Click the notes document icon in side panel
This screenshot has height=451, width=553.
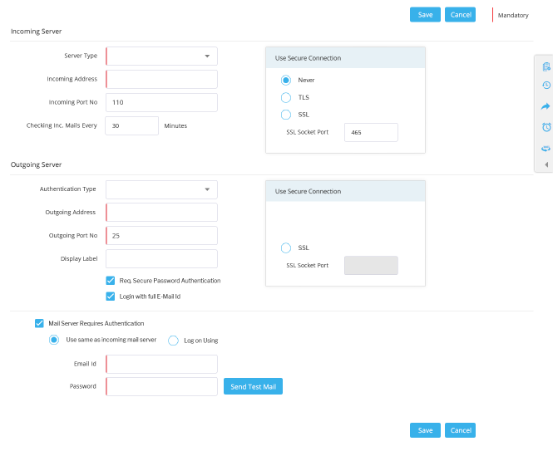(x=546, y=66)
